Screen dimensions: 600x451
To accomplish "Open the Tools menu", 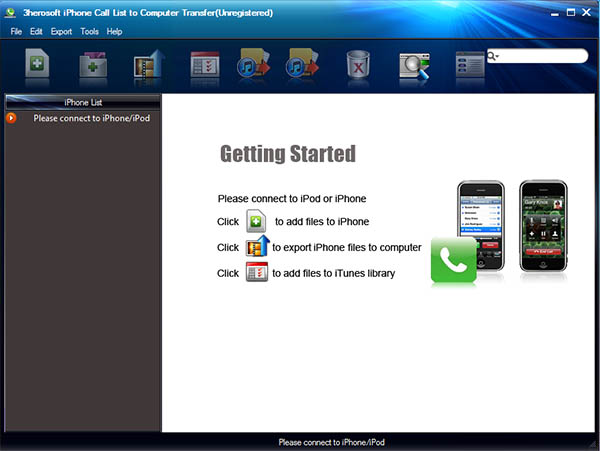I will pyautogui.click(x=89, y=32).
